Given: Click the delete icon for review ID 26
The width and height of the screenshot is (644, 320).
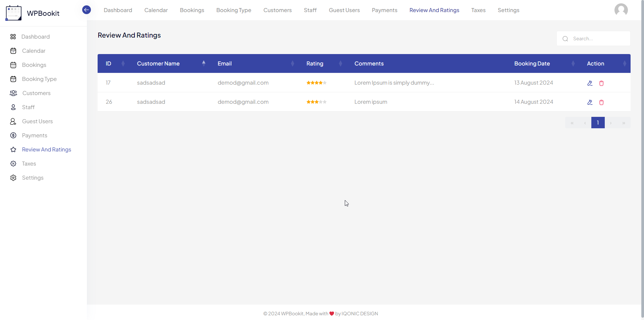Looking at the screenshot, I should (x=601, y=102).
